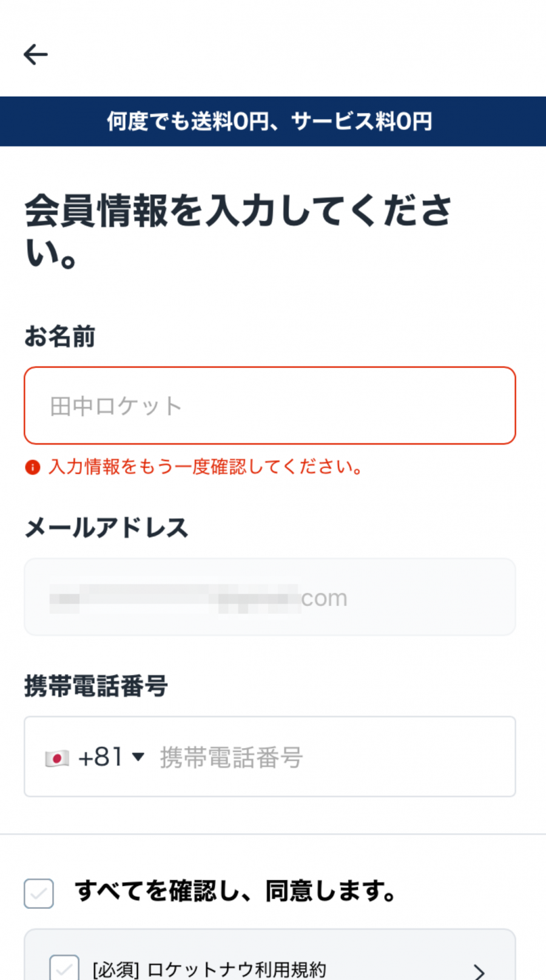Expand terms with the right chevron

click(479, 971)
